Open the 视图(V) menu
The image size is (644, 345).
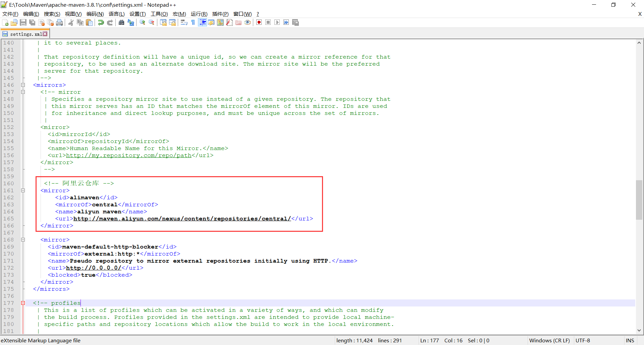tap(73, 14)
